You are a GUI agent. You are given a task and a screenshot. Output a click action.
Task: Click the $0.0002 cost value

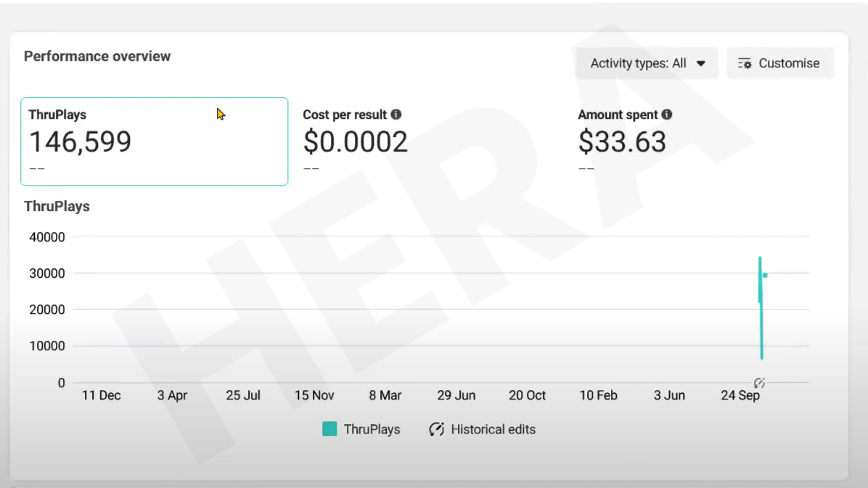pos(356,141)
